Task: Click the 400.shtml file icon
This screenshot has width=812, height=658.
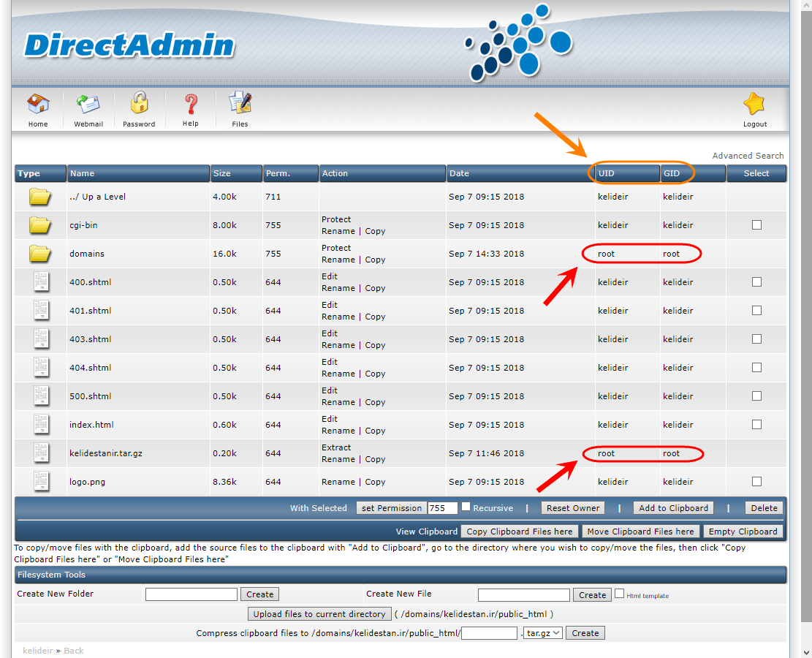Action: coord(41,282)
